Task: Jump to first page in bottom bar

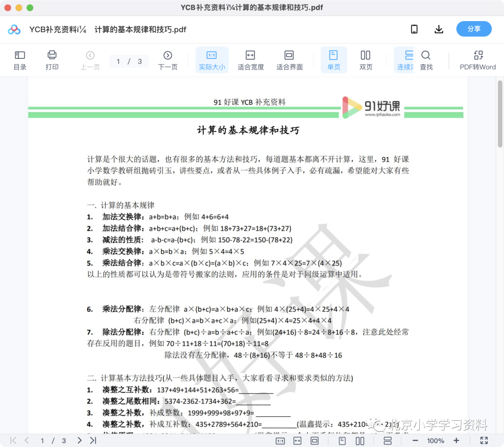Action: (13, 440)
